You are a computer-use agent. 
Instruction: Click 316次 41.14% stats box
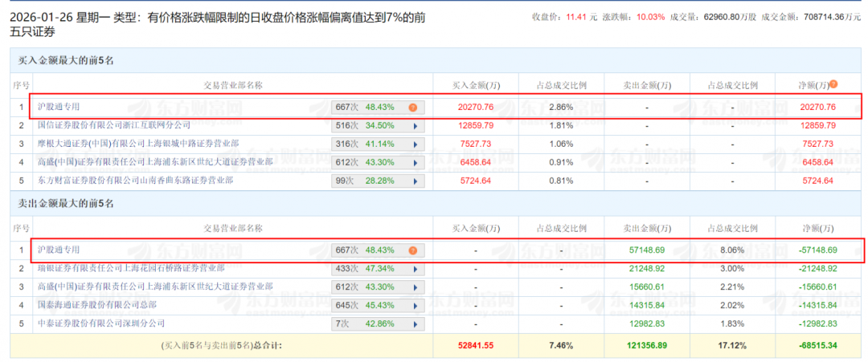pos(378,144)
